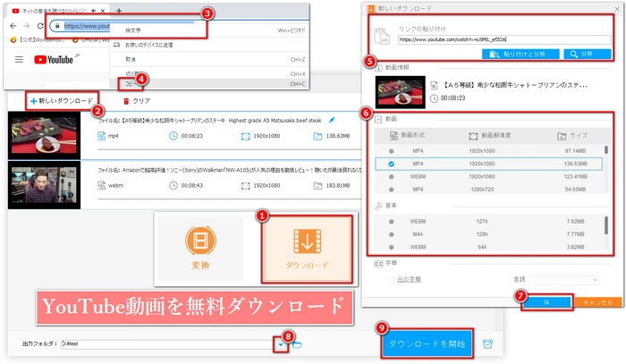This screenshot has height=364, width=626.
Task: Choose コピー in context menu
Action: 209,84
